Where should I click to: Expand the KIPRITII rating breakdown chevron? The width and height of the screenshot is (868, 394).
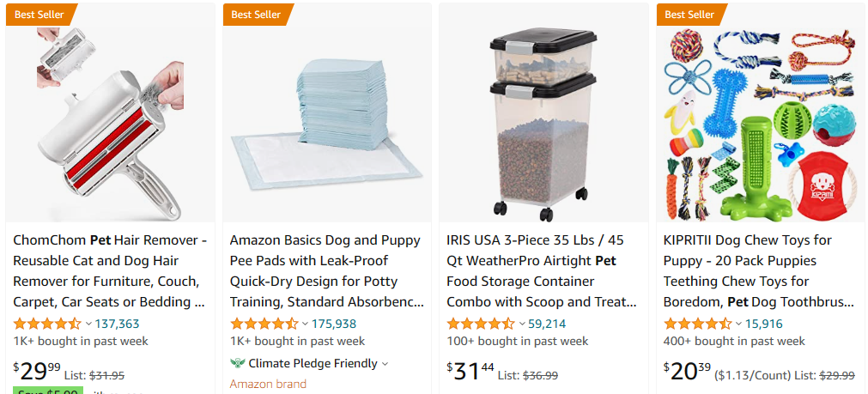point(738,324)
